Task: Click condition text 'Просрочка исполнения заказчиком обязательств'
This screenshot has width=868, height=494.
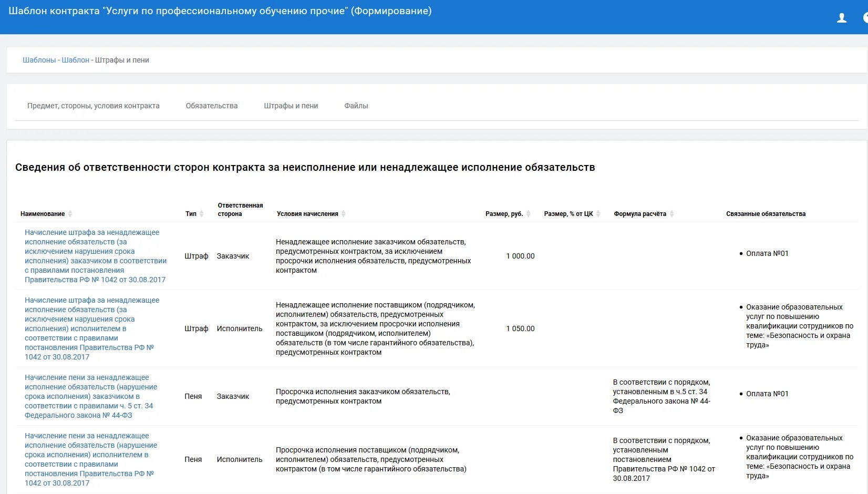Action: click(363, 396)
